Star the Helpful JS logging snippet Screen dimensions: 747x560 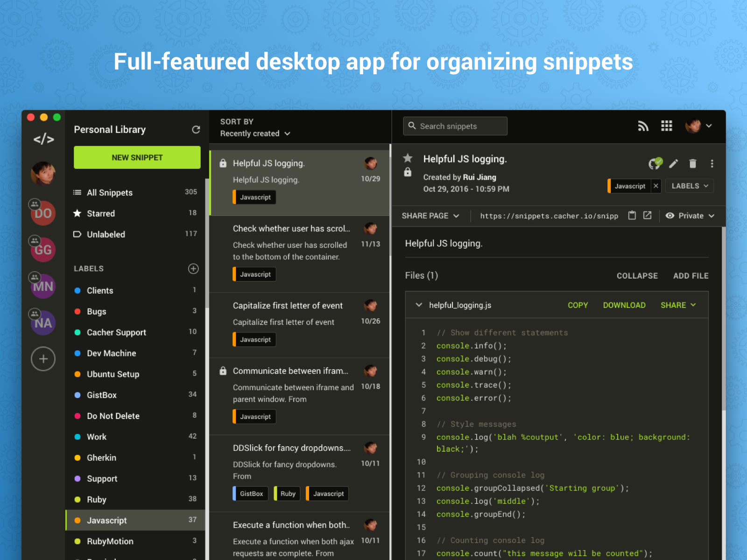[408, 158]
